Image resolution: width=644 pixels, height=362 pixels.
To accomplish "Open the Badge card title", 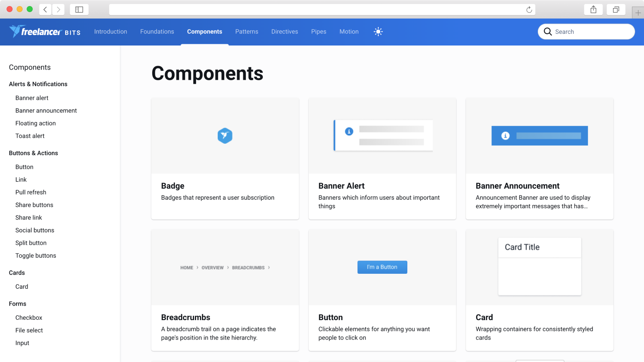I will [x=173, y=186].
